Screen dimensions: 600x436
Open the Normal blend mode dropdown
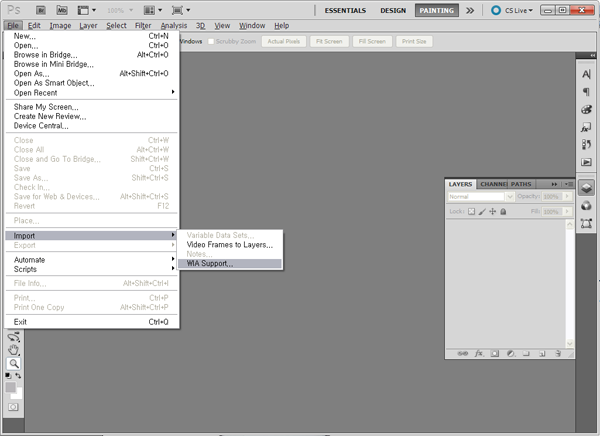click(480, 196)
